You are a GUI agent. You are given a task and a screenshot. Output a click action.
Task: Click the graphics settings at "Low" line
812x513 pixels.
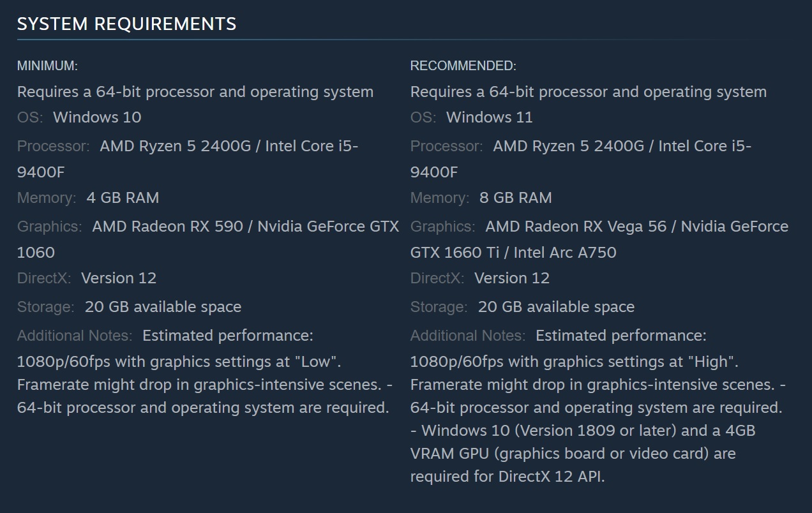pyautogui.click(x=179, y=362)
